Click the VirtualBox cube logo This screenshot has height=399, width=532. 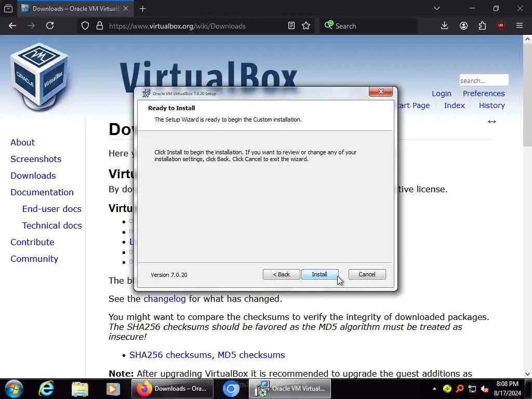pyautogui.click(x=39, y=77)
